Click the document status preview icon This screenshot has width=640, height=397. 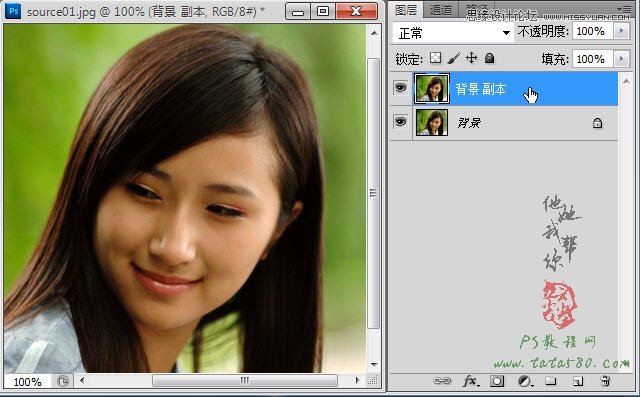pos(63,381)
